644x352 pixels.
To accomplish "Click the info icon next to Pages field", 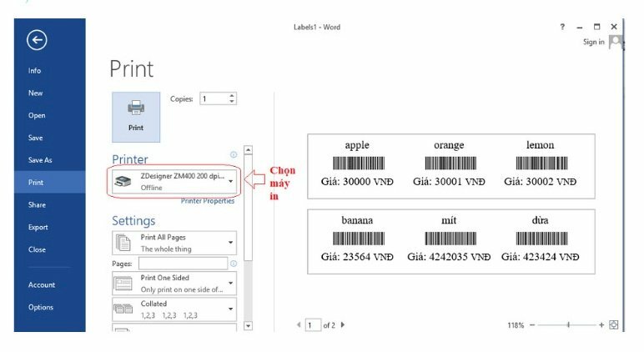I will point(234,264).
